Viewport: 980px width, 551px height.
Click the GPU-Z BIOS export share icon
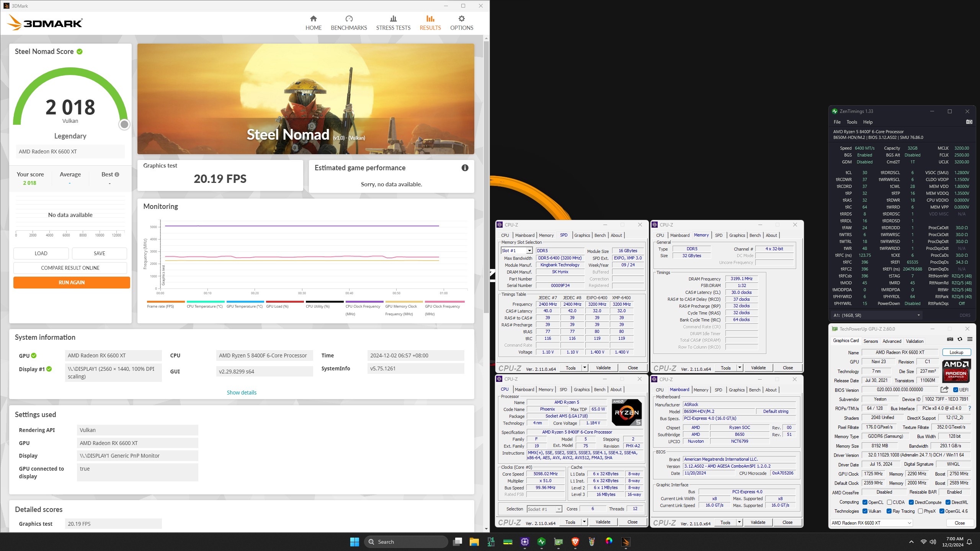(944, 390)
